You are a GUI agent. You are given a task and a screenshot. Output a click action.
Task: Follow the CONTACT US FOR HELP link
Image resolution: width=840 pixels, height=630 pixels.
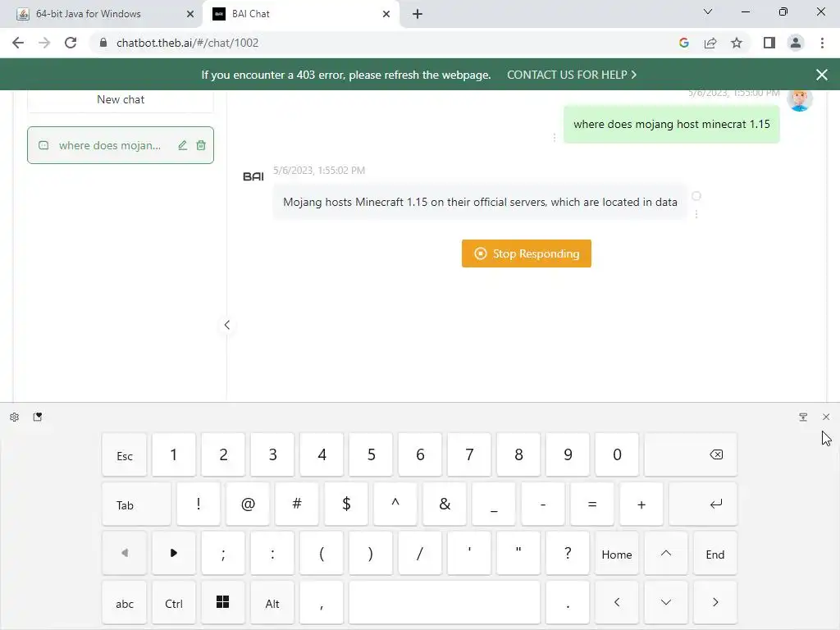[572, 75]
